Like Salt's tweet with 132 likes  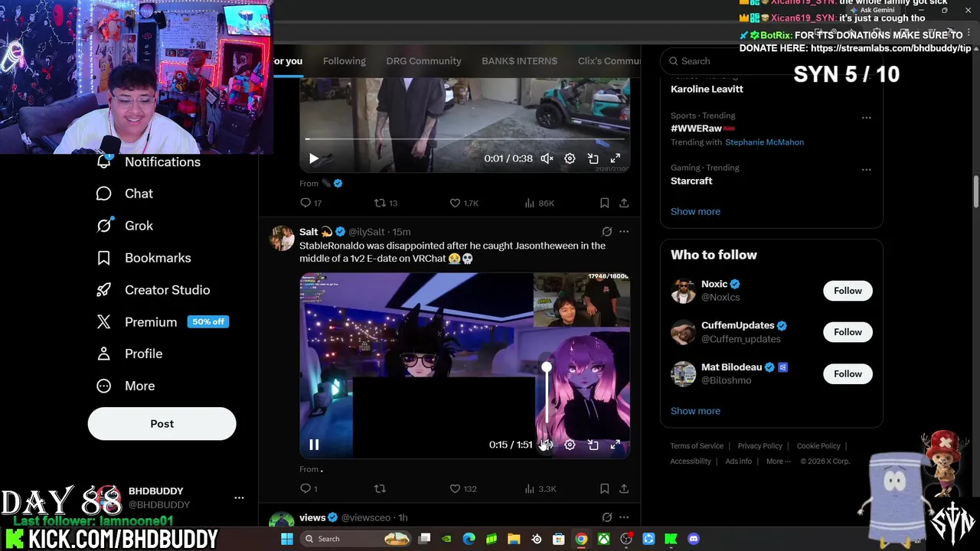pyautogui.click(x=463, y=488)
